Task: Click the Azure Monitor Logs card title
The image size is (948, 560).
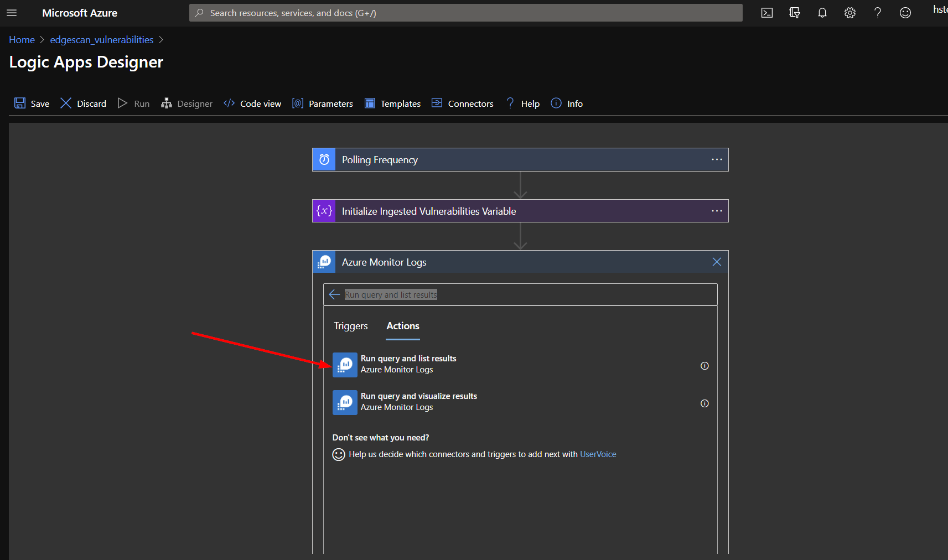Action: (x=384, y=262)
